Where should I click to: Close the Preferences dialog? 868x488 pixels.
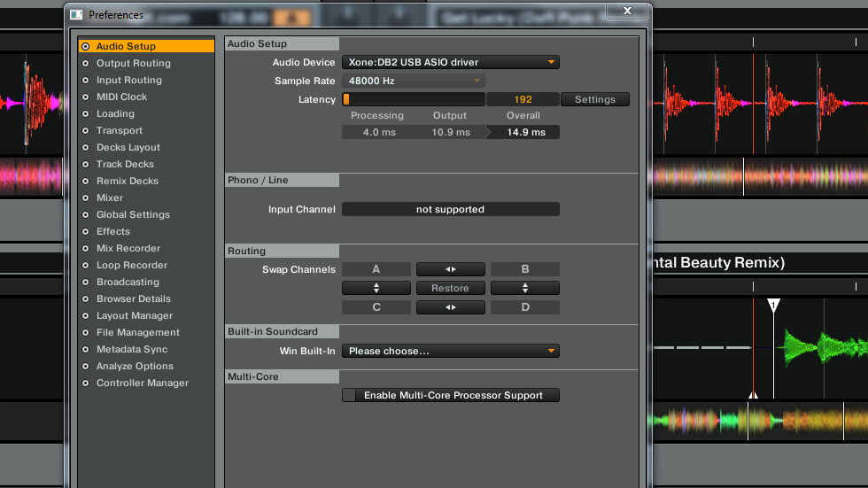[x=627, y=11]
